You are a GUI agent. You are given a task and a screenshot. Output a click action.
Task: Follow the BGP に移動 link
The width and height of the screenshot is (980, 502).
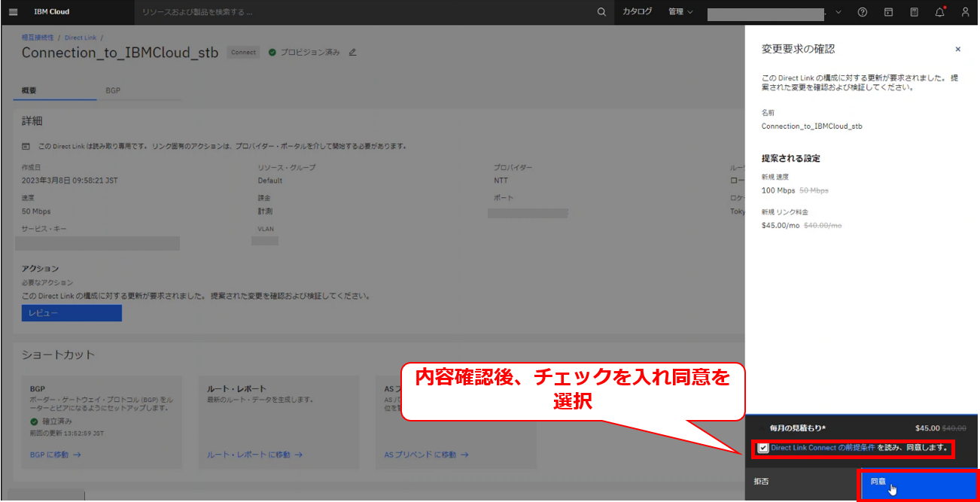coord(55,455)
